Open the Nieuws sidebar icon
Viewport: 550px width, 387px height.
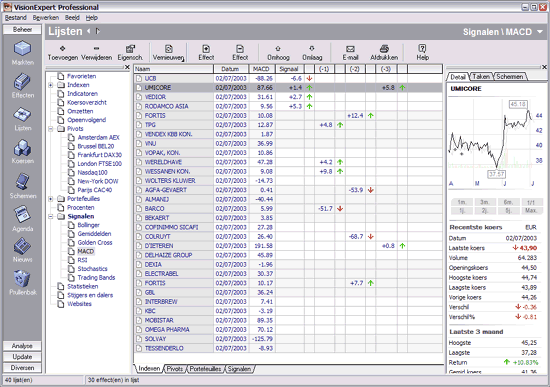pos(22,250)
